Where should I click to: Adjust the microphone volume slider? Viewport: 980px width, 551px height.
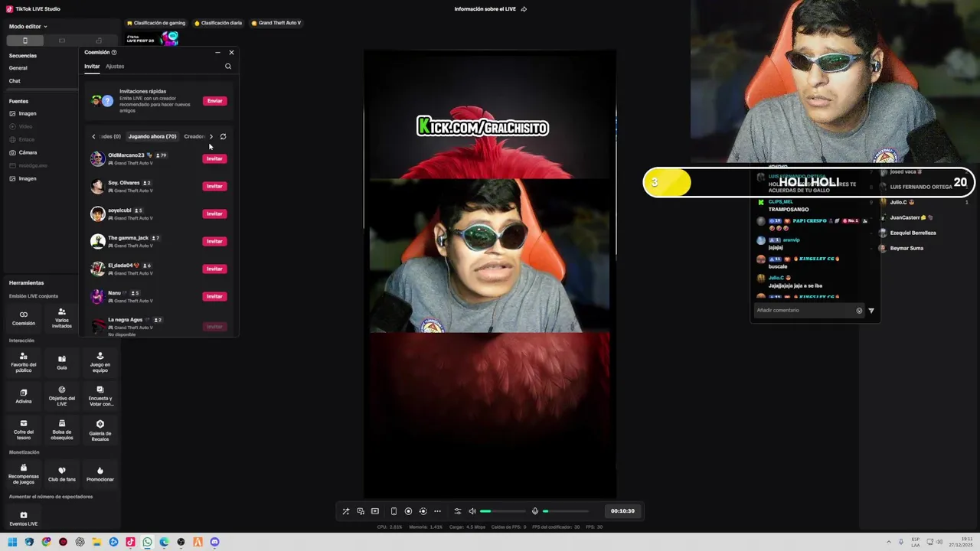pyautogui.click(x=566, y=511)
